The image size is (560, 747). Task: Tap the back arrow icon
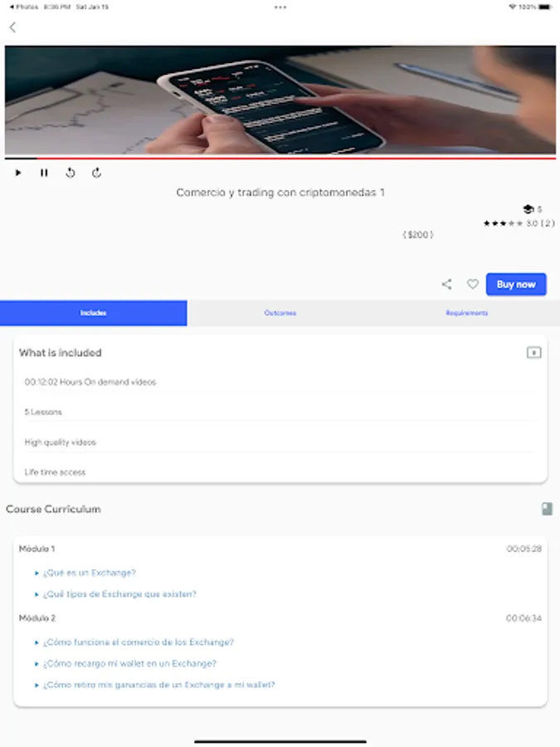(12, 27)
